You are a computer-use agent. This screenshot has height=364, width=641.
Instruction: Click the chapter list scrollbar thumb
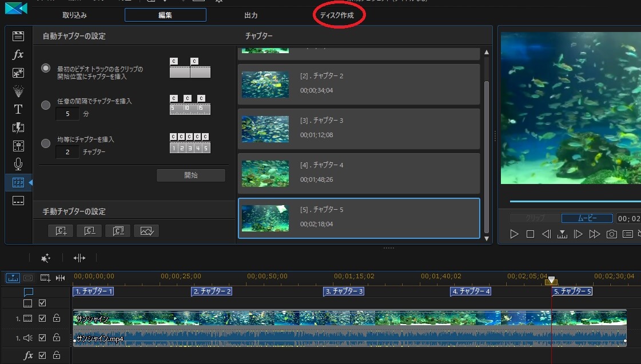[487, 157]
